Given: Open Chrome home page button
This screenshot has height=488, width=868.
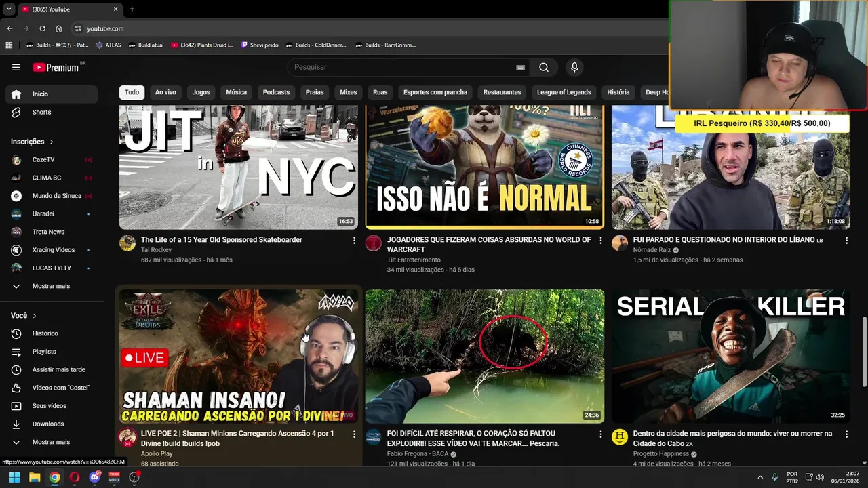Looking at the screenshot, I should tap(59, 28).
